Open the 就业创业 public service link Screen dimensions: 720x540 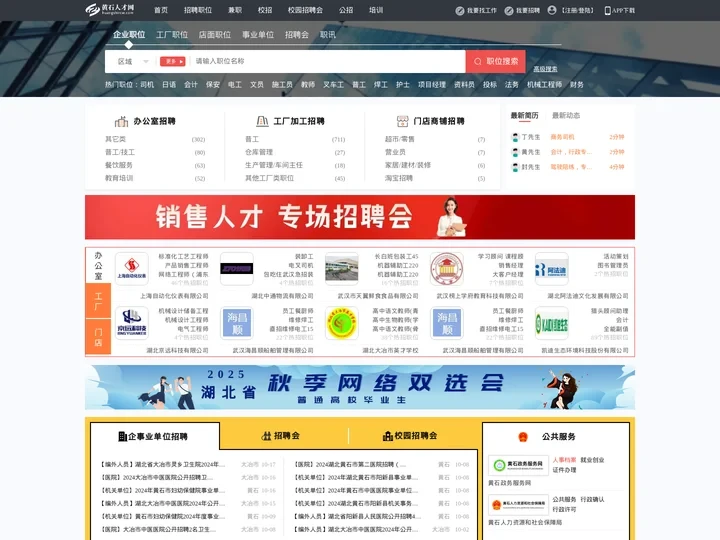point(592,460)
